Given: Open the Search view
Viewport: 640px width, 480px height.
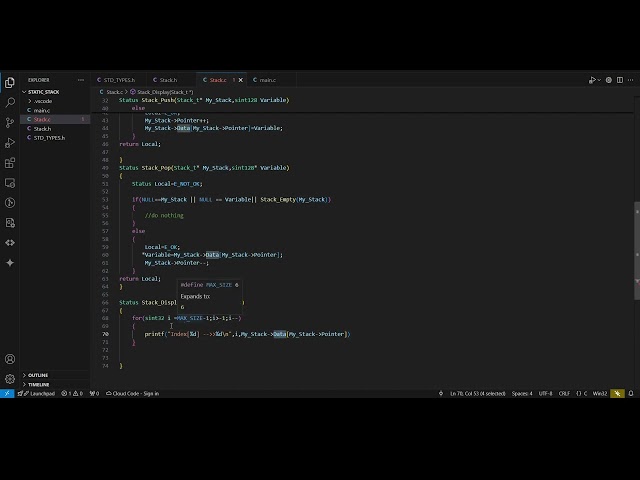Looking at the screenshot, I should (10, 102).
